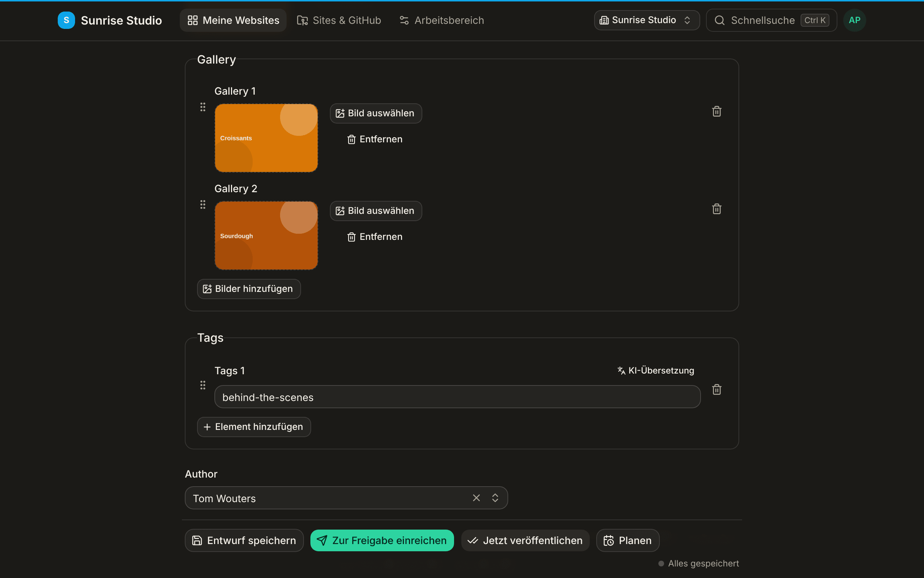Viewport: 924px width, 578px height.
Task: Open the Planen scheduling button
Action: coord(628,540)
